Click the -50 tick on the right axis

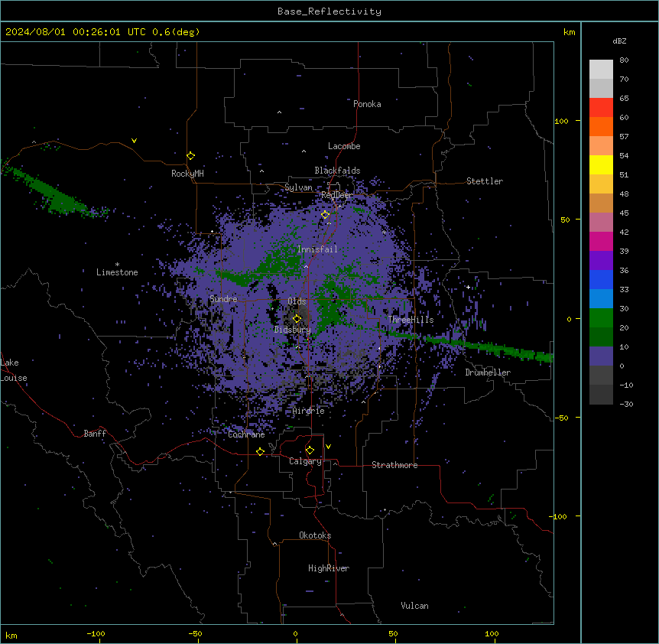tap(561, 418)
